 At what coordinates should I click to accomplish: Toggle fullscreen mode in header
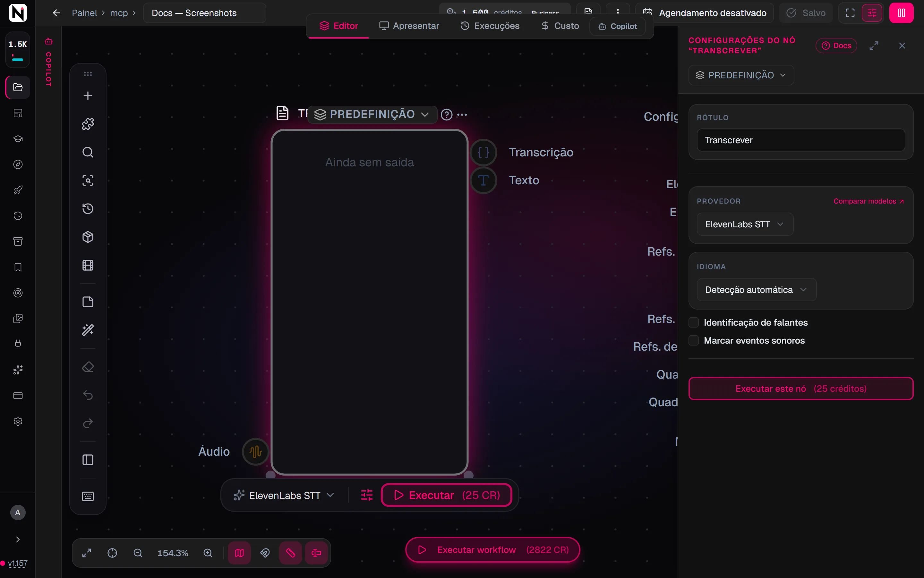click(x=850, y=13)
